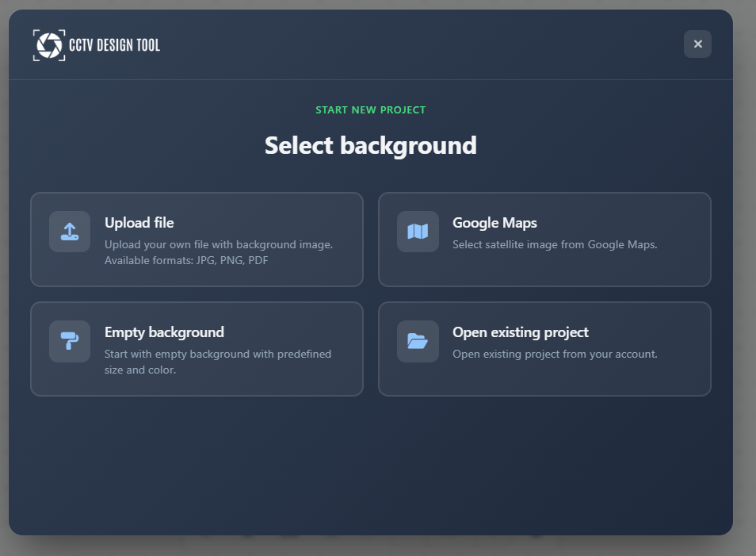Click the Select background heading
This screenshot has height=556, width=756.
pyautogui.click(x=370, y=145)
